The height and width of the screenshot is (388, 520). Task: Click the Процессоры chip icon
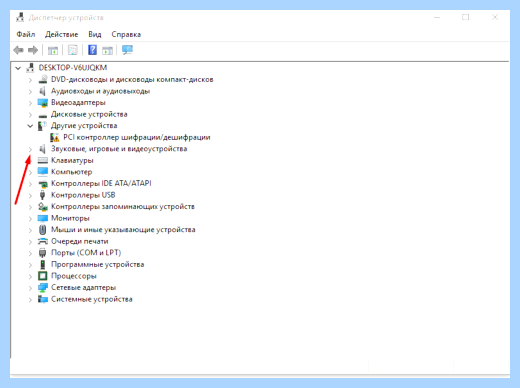(x=43, y=276)
